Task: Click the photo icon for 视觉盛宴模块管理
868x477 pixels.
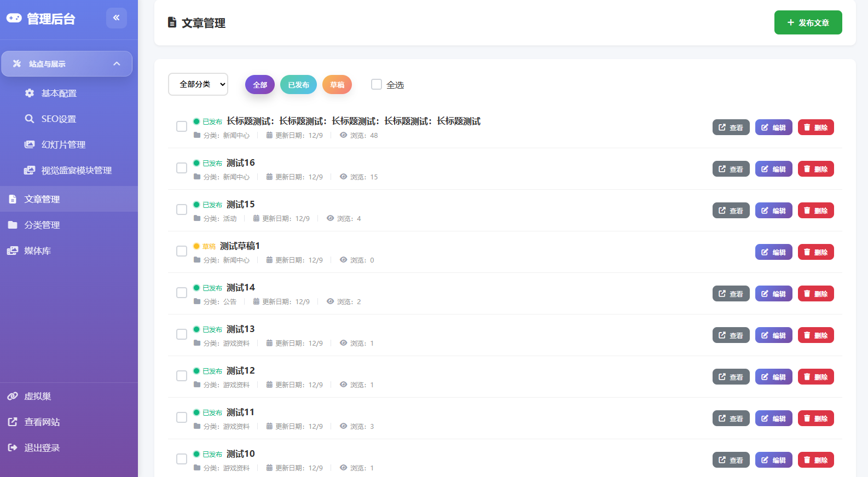Action: click(x=30, y=170)
